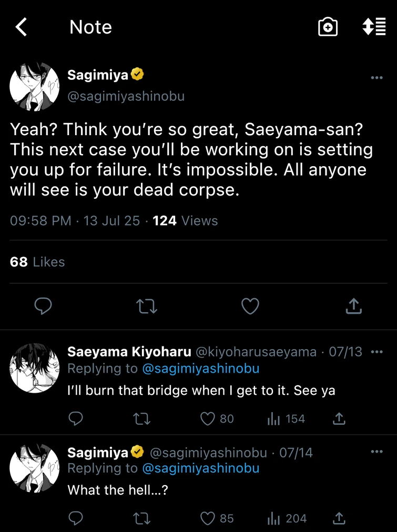Repost the main Sagimiya post
Image resolution: width=397 pixels, height=532 pixels.
pyautogui.click(x=146, y=306)
